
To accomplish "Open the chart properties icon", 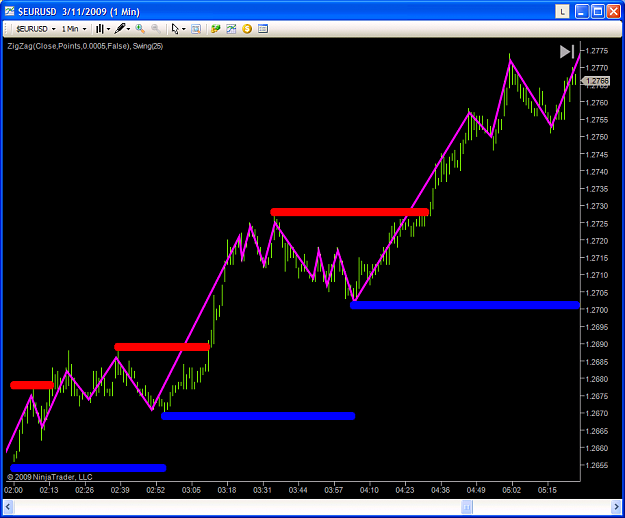I will [263, 29].
